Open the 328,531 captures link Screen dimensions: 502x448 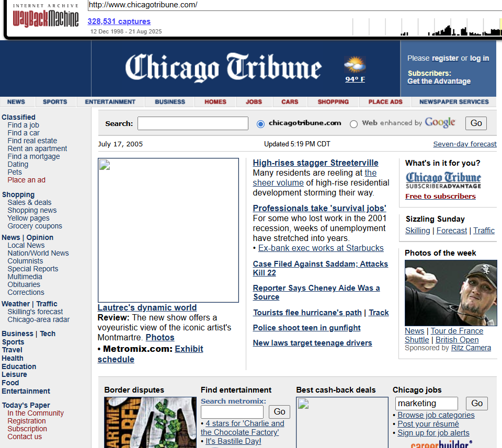pyautogui.click(x=119, y=21)
